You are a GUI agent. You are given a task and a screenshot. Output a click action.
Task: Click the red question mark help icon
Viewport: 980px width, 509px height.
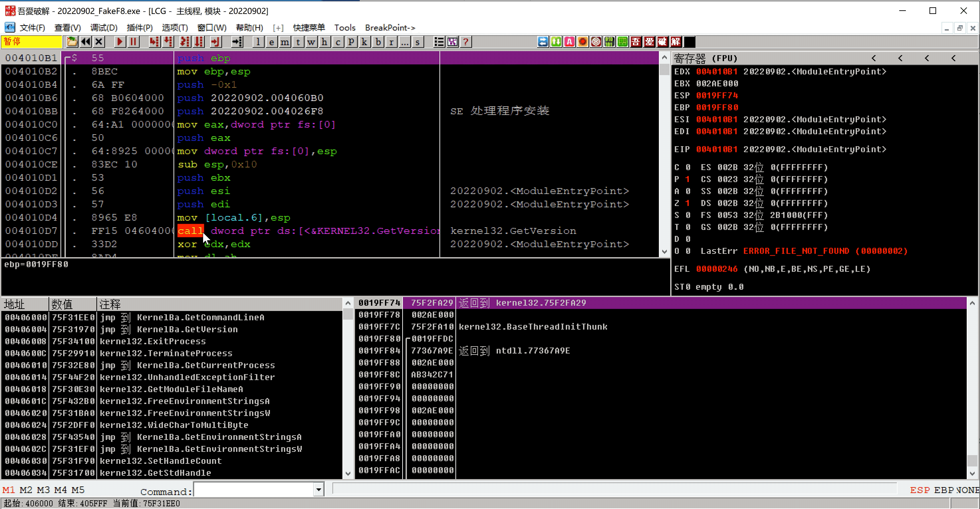pyautogui.click(x=466, y=42)
